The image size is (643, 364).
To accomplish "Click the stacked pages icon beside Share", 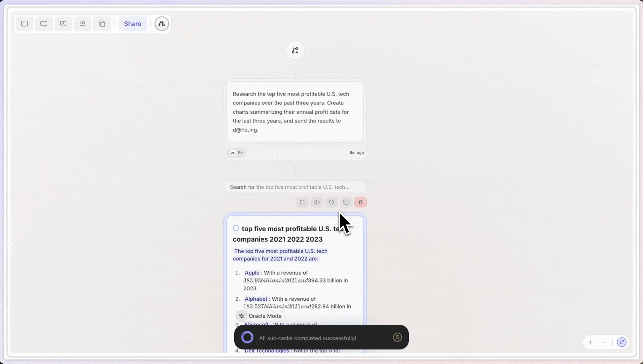I will tap(102, 24).
